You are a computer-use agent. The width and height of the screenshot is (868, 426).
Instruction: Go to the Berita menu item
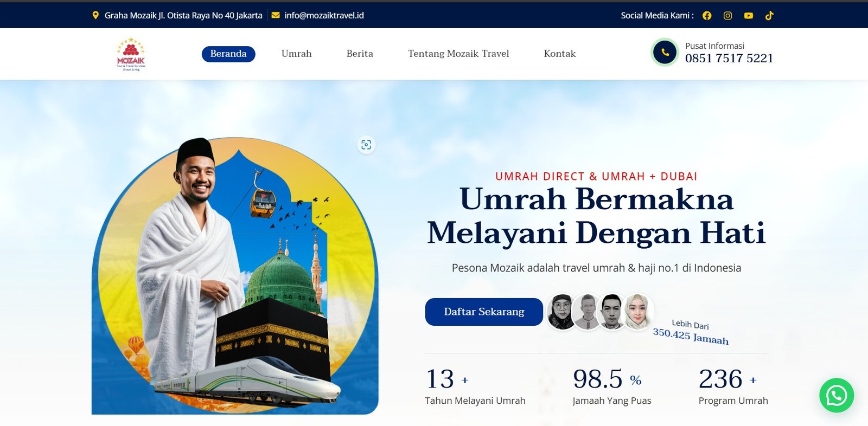tap(360, 54)
